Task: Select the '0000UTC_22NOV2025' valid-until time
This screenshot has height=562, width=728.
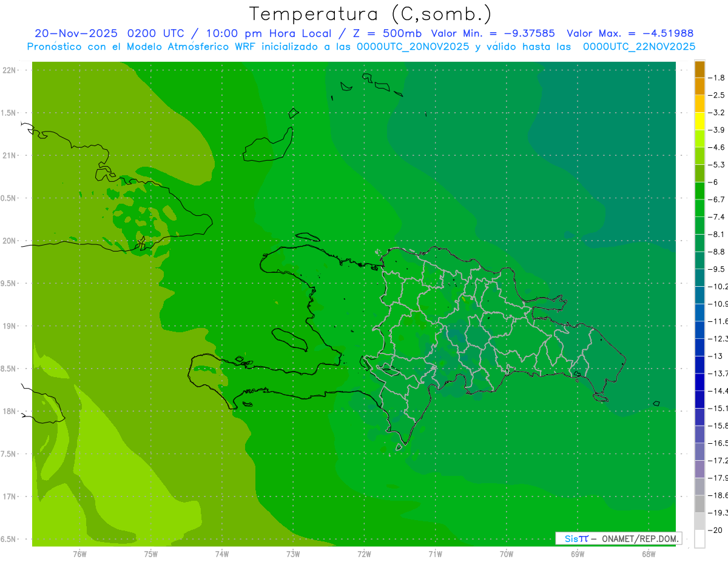Action: pyautogui.click(x=639, y=47)
